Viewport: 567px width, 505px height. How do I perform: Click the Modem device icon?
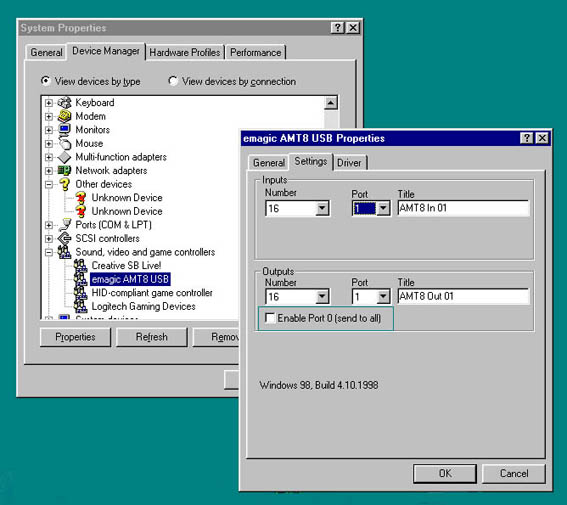[64, 116]
